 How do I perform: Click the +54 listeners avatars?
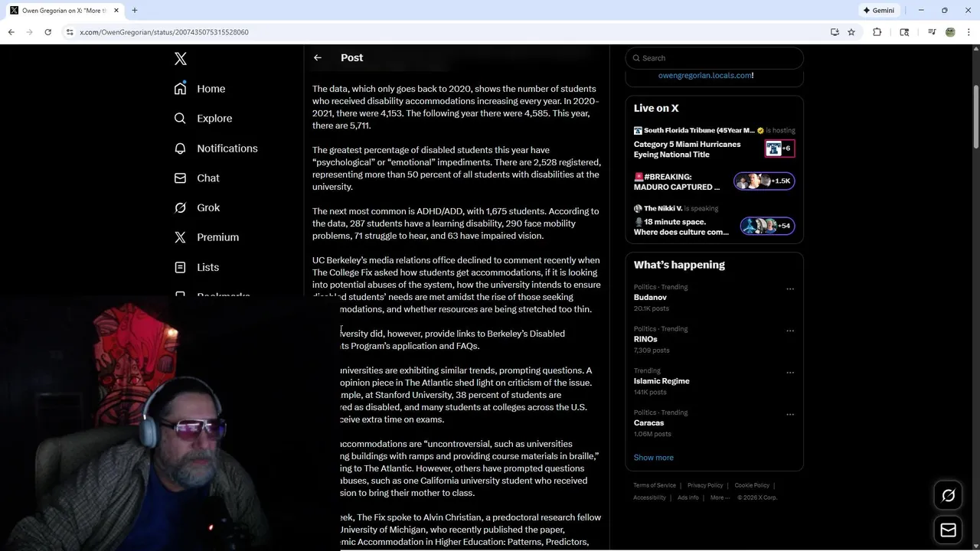pyautogui.click(x=766, y=226)
